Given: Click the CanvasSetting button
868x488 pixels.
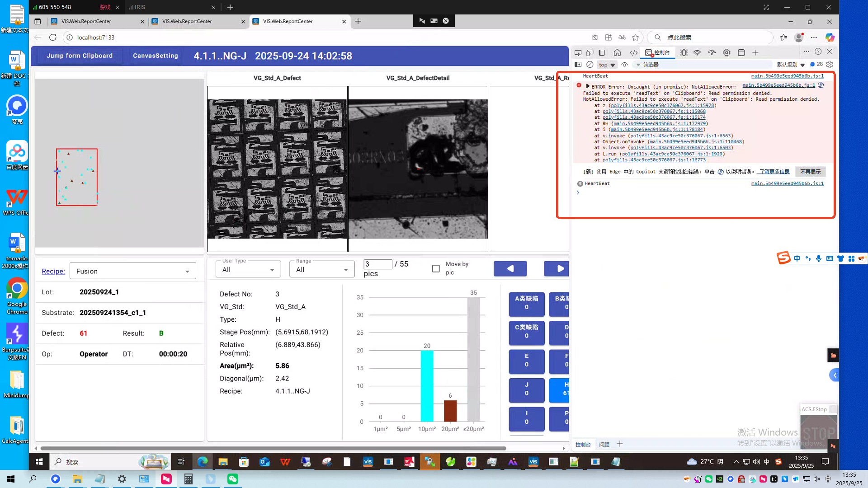Looking at the screenshot, I should click(155, 56).
